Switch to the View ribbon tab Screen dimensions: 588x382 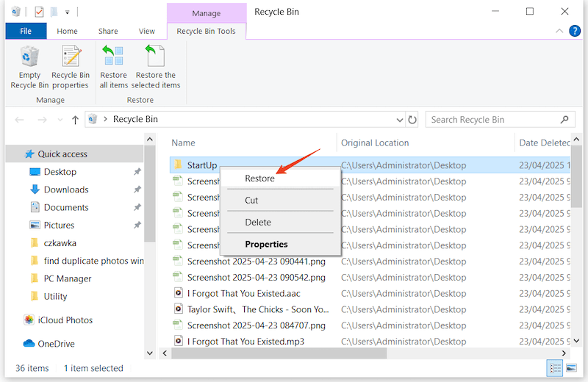pyautogui.click(x=147, y=31)
